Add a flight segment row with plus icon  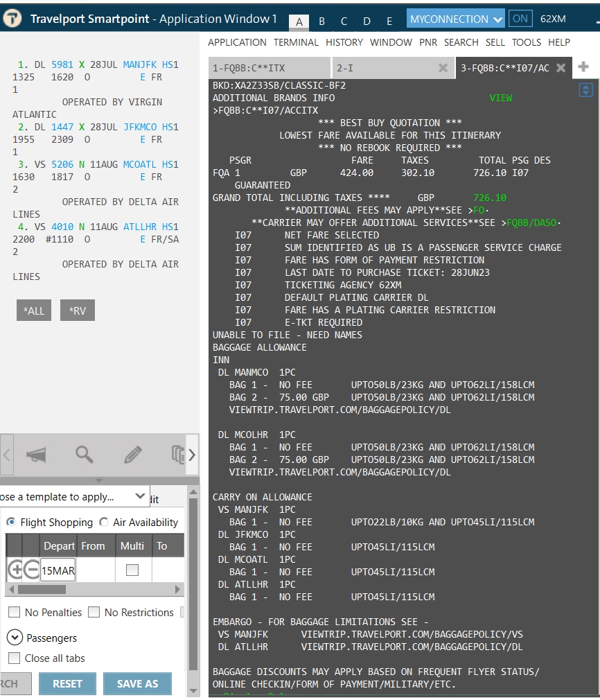[x=15, y=570]
